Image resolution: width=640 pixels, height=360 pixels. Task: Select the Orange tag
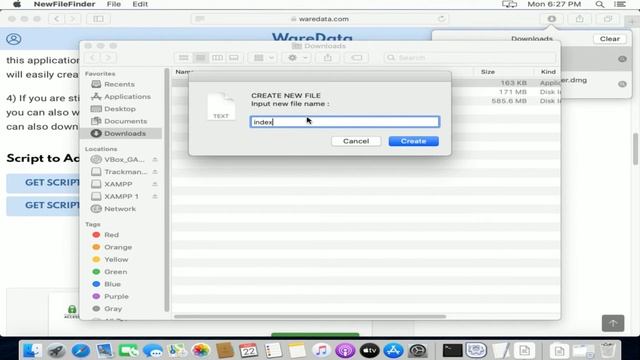pos(118,247)
